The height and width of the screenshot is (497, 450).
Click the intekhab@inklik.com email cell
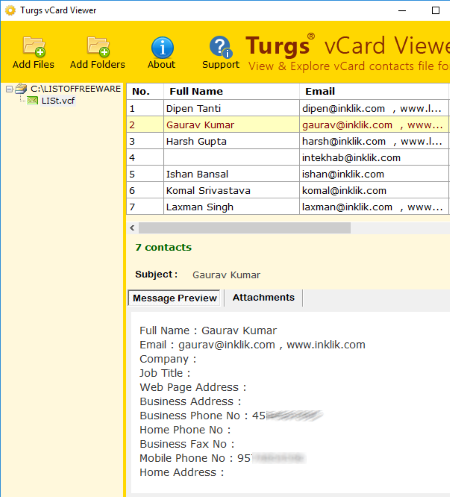pyautogui.click(x=374, y=158)
